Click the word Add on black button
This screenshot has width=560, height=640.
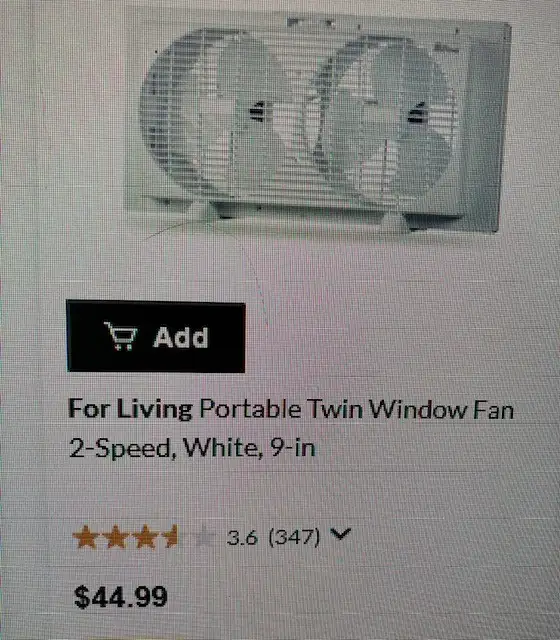[181, 337]
